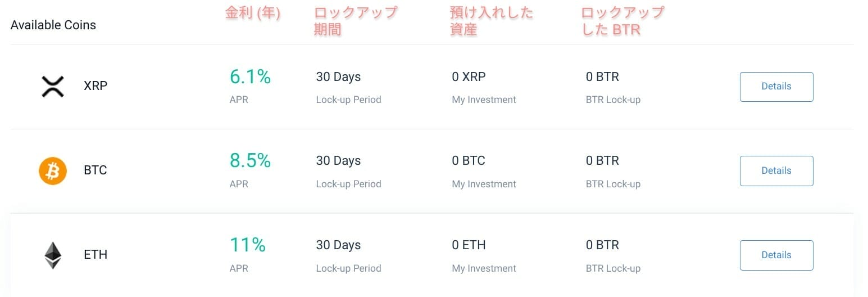This screenshot has height=297, width=868.
Task: Click the ETH row 30 Days lock-up period
Action: (338, 245)
